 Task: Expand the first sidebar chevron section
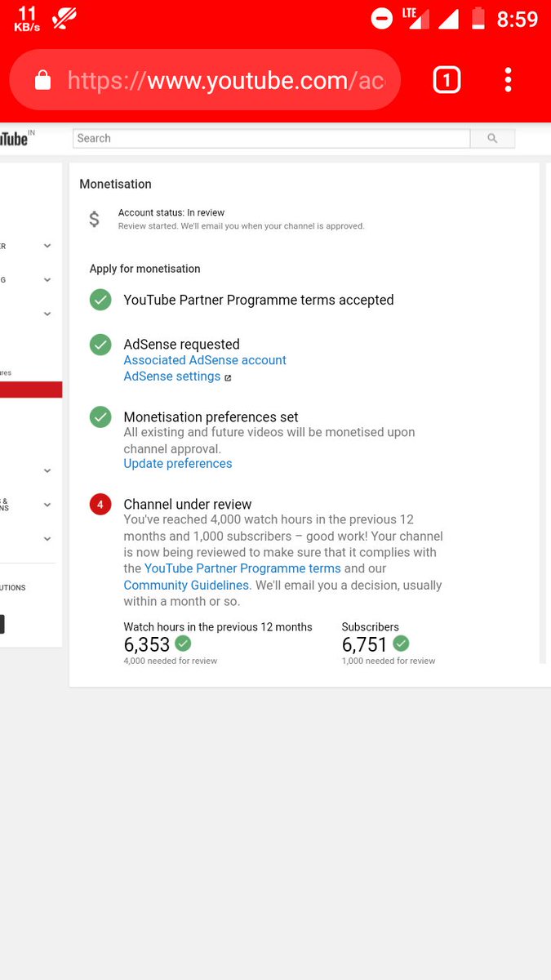click(x=47, y=246)
